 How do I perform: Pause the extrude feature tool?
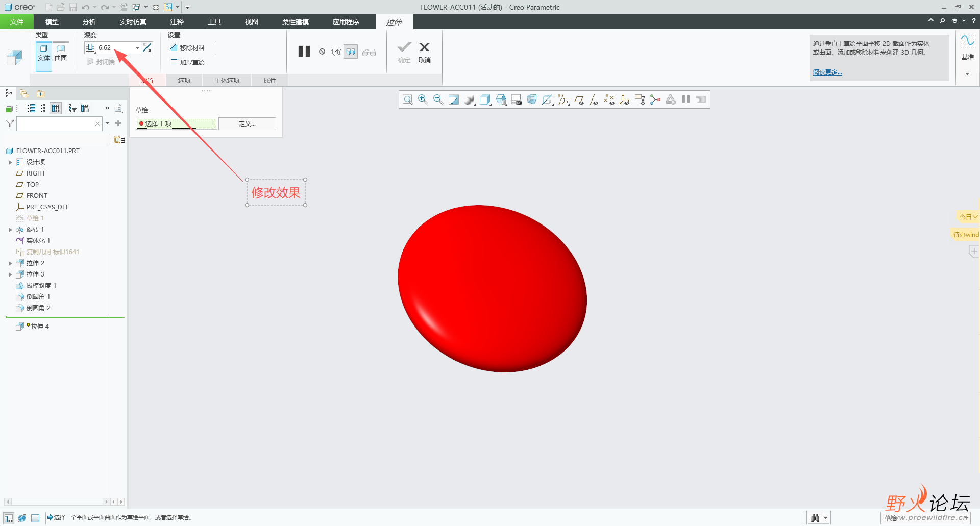point(304,52)
